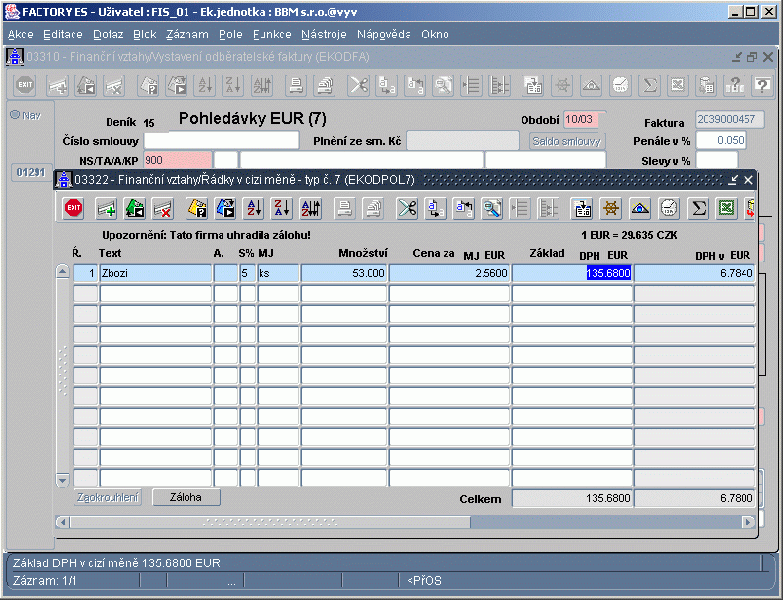Open the Akce menu

(x=20, y=34)
